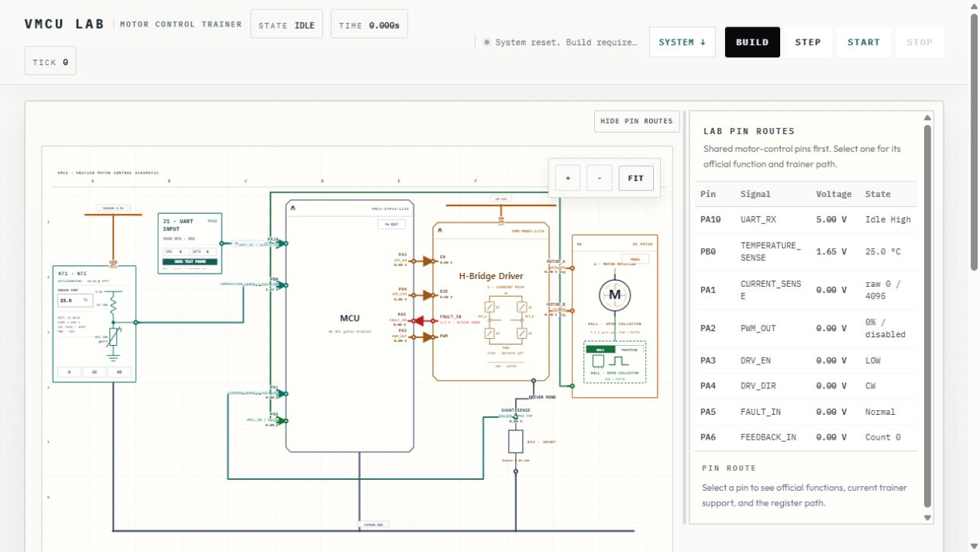
Task: Click the STOP button
Action: point(920,42)
